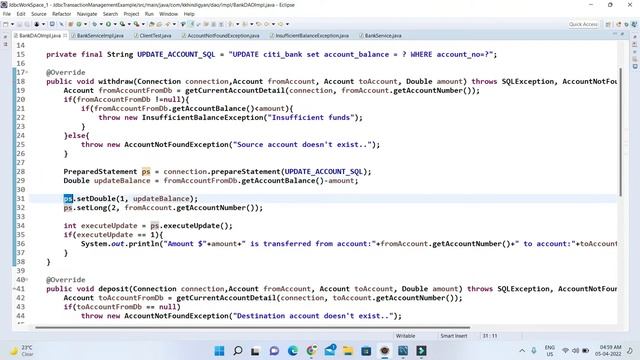Collapse deposit method fold at line 40
The image size is (640, 360).
point(27,280)
